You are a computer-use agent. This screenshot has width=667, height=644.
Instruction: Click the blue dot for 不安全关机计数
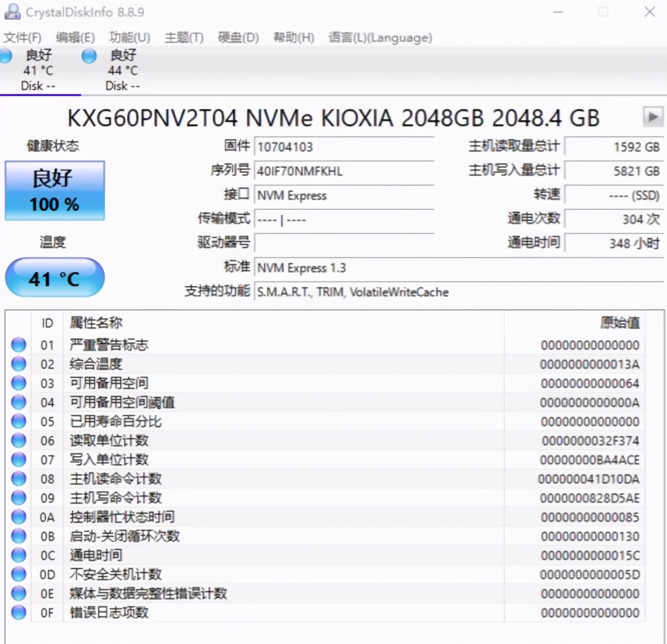click(18, 574)
